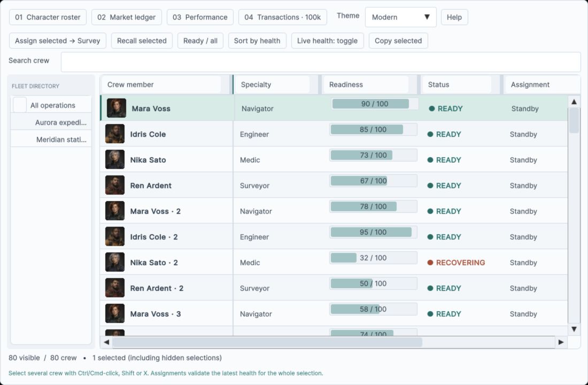Click the horizontal scrollbar thumb
This screenshot has width=588, height=385.
267,342
